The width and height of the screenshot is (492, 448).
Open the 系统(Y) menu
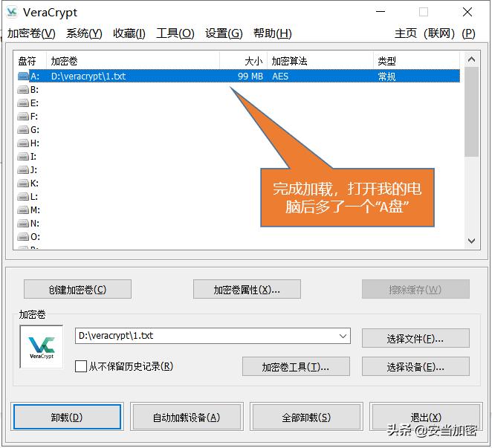(x=84, y=33)
